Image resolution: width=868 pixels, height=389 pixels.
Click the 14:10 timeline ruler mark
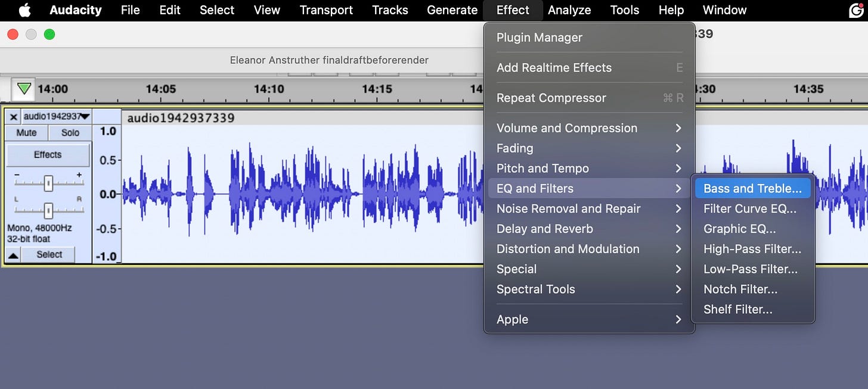tap(269, 89)
